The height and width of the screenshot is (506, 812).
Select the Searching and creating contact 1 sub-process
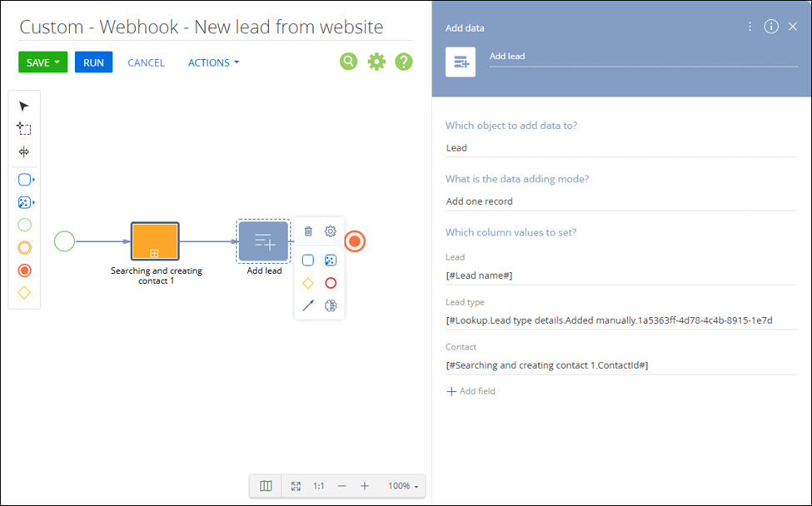pyautogui.click(x=155, y=242)
